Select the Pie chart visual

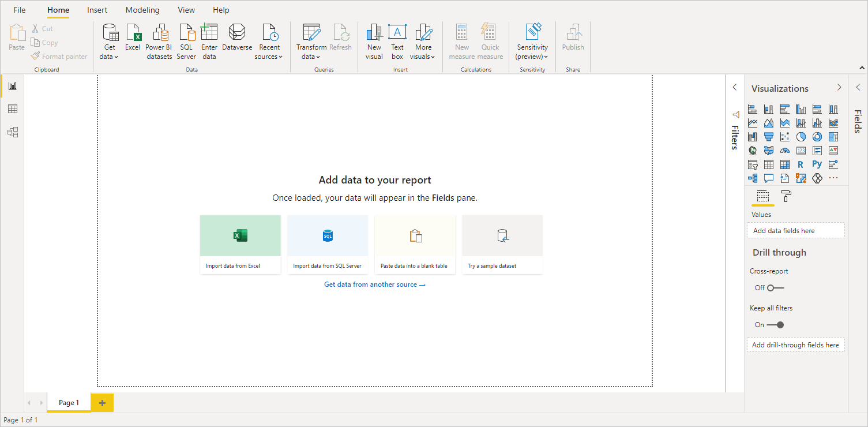[x=801, y=137]
